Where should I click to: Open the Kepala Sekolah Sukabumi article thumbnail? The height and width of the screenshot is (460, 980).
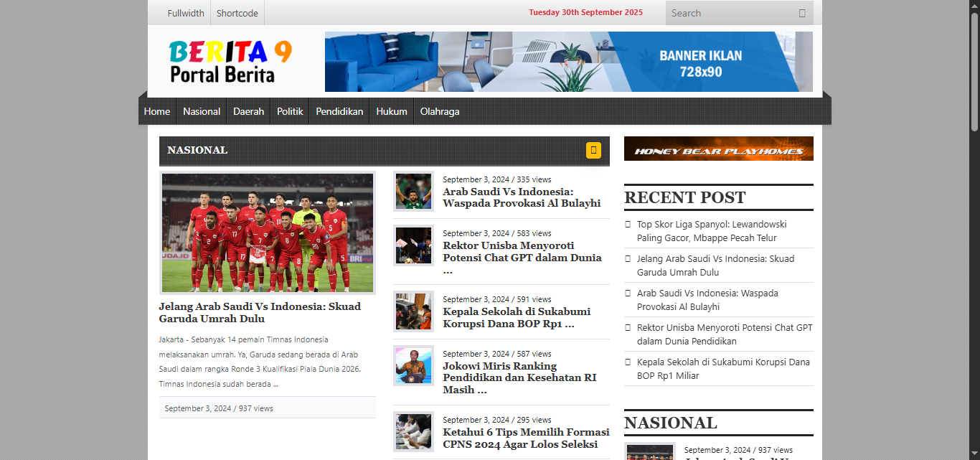click(x=413, y=311)
